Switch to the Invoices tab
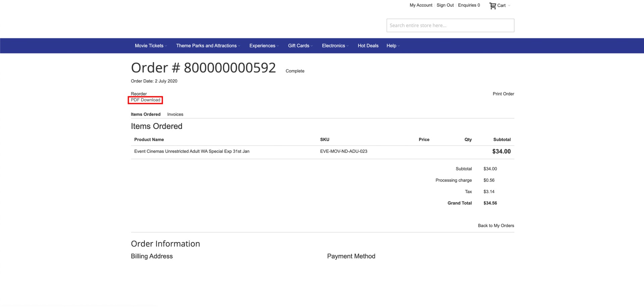This screenshot has width=644, height=307. (175, 114)
